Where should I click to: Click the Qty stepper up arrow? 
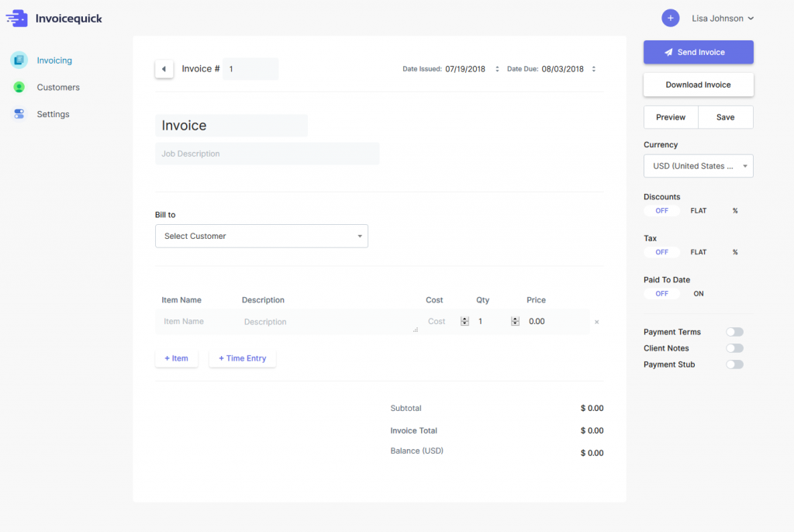[x=514, y=318]
